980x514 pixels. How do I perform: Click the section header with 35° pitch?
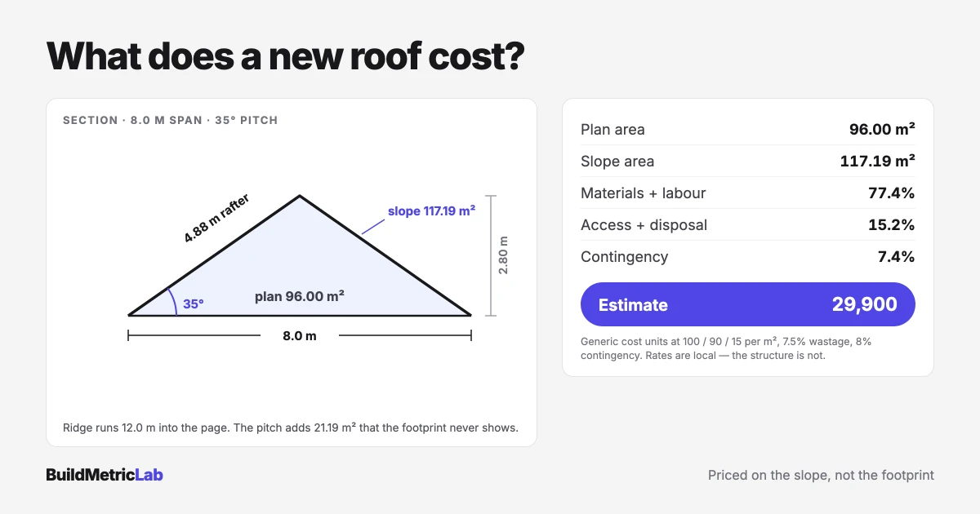click(170, 120)
